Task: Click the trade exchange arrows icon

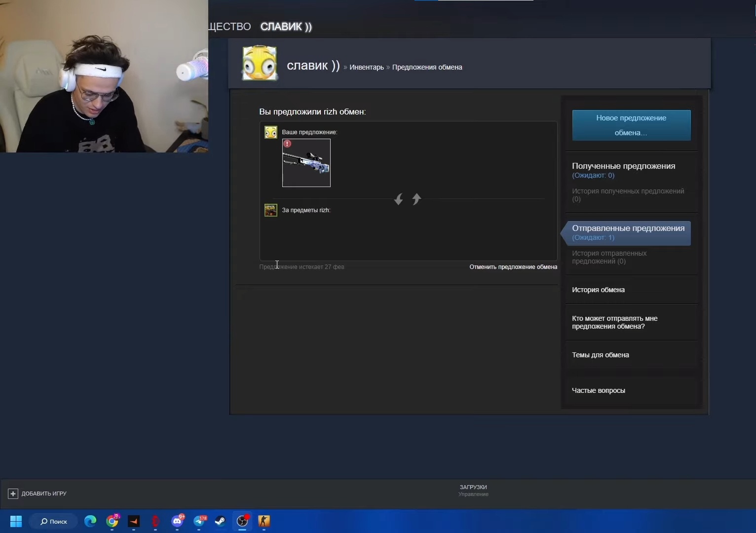Action: point(408,199)
